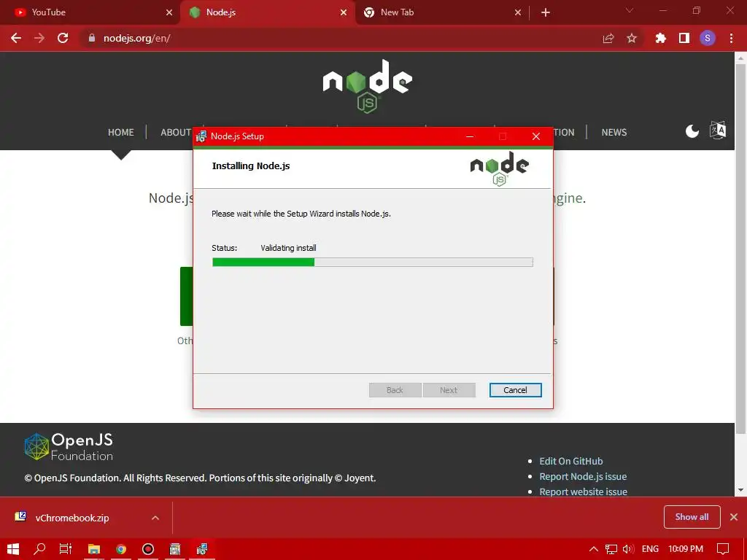
Task: Open the downloaded vChromebook.zip file
Action: pos(72,518)
